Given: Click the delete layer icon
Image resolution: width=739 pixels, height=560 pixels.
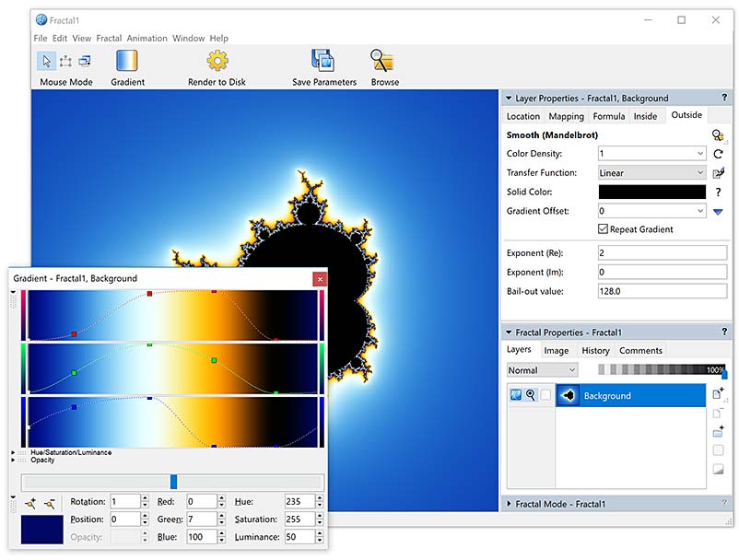Looking at the screenshot, I should tap(718, 414).
